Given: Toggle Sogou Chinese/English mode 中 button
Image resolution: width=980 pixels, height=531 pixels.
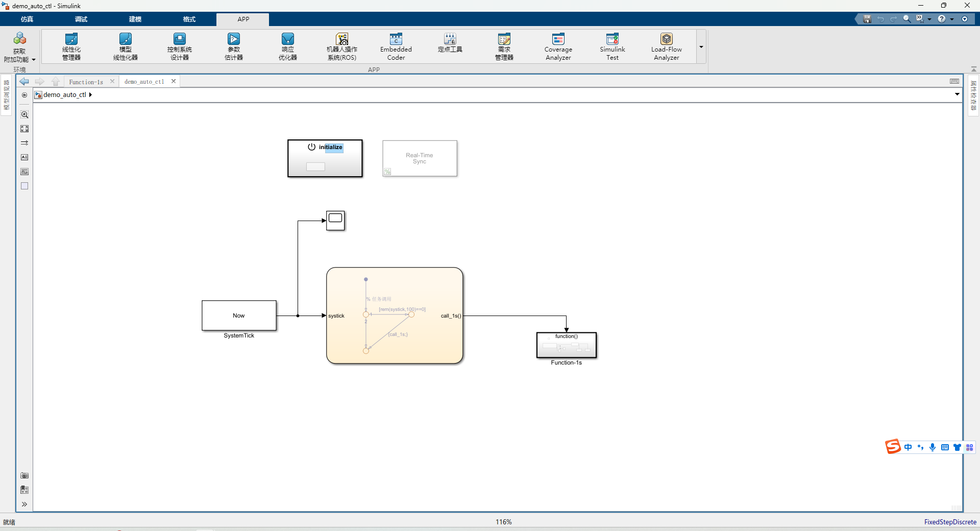Looking at the screenshot, I should pos(908,447).
